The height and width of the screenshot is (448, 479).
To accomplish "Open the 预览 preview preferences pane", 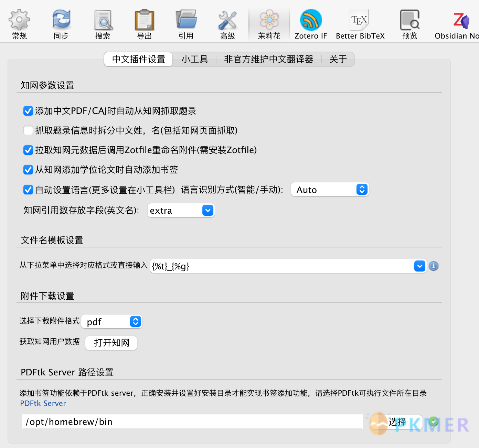I will [x=409, y=24].
